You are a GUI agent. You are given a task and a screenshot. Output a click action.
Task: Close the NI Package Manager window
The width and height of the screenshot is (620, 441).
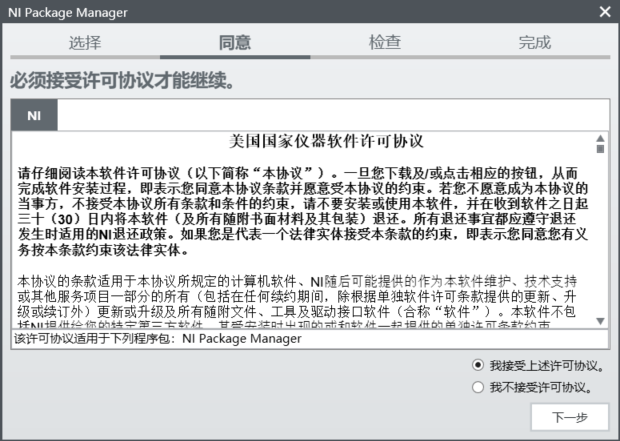[605, 11]
